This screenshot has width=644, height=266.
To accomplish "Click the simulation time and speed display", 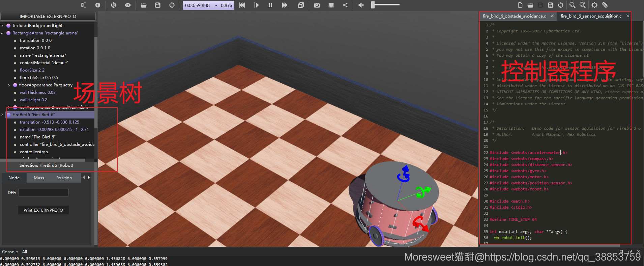I will [209, 5].
